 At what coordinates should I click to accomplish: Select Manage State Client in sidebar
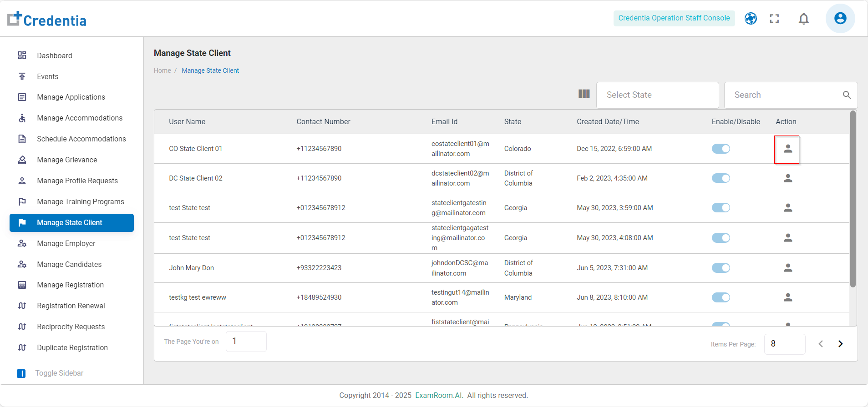(71, 223)
